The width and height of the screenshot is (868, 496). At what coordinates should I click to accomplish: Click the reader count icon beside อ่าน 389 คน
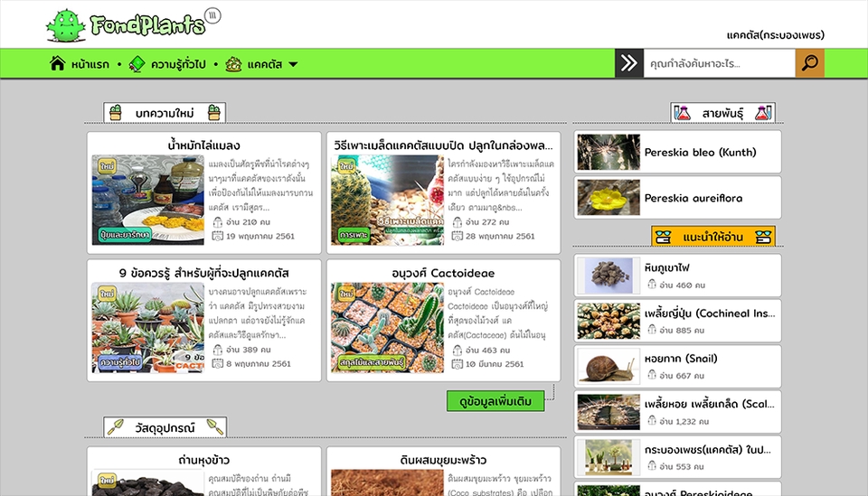(218, 350)
